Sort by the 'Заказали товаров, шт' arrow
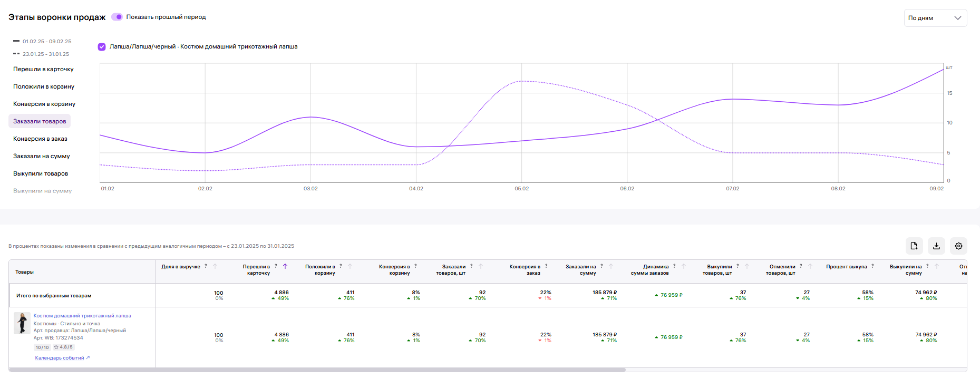980x378 pixels. [481, 266]
